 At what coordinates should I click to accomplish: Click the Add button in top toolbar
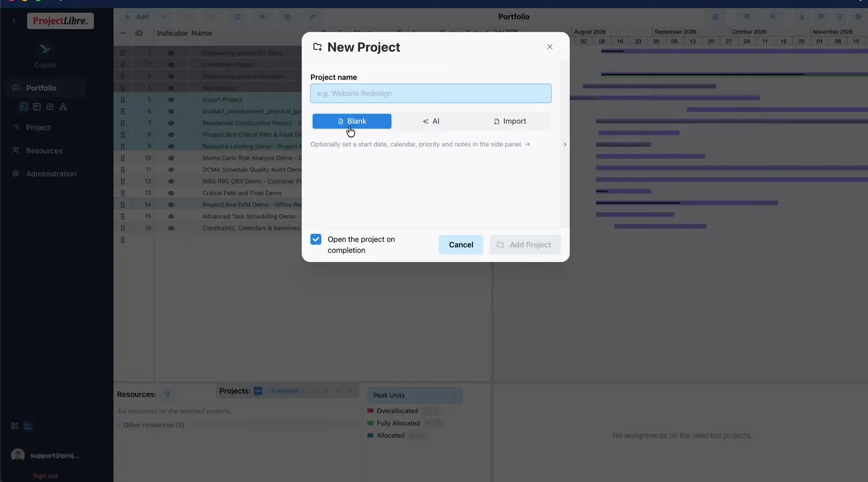point(137,17)
